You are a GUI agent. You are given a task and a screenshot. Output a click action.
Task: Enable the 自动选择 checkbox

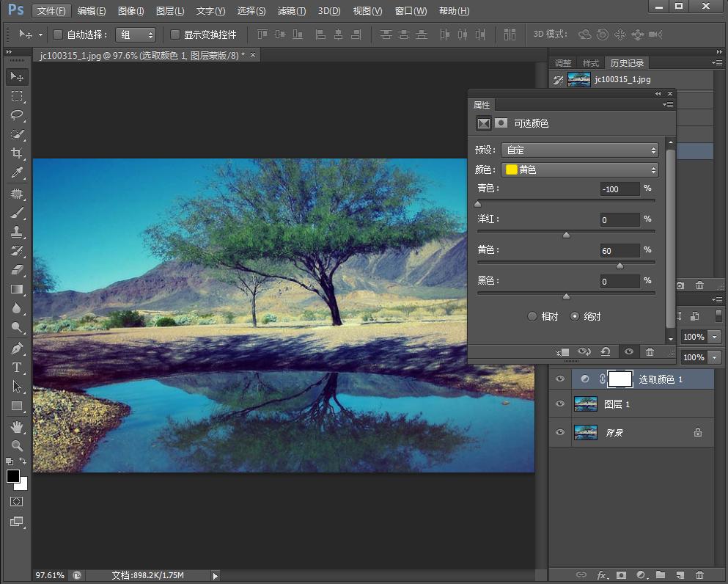[58, 34]
